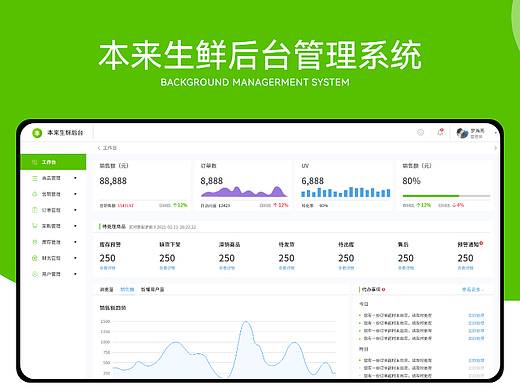Click the back chevron before 工作台 breadcrumb
The height and width of the screenshot is (390, 520).
(99, 148)
